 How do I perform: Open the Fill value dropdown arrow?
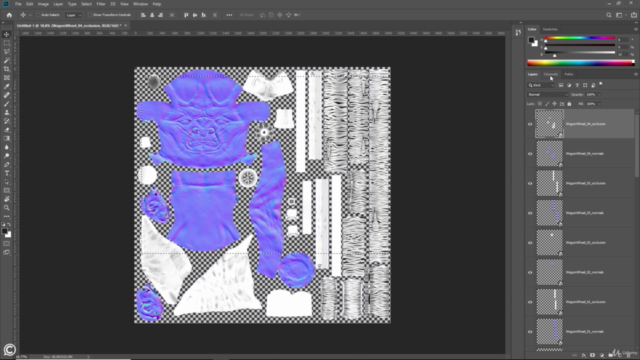click(x=599, y=104)
